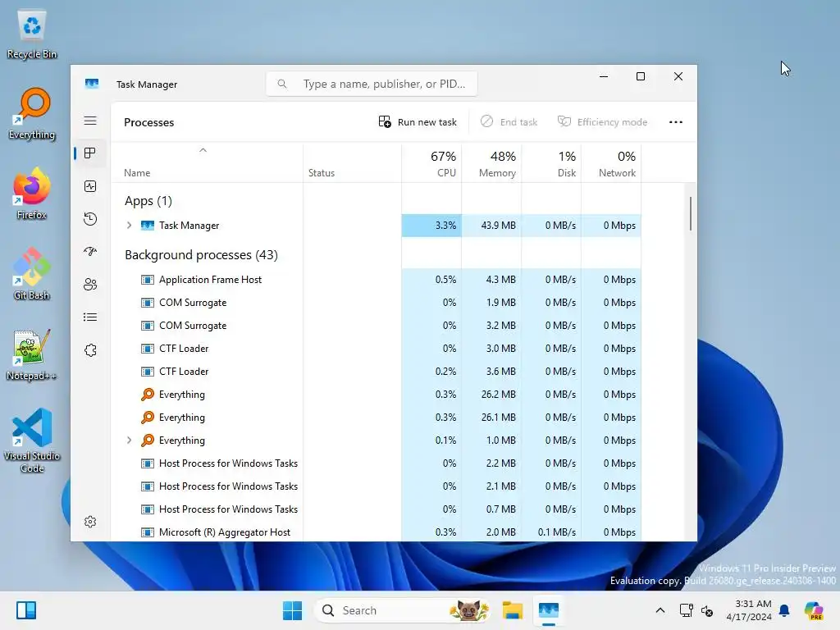840x630 pixels.
Task: Click the Task Manager title bar app icon
Action: [92, 84]
